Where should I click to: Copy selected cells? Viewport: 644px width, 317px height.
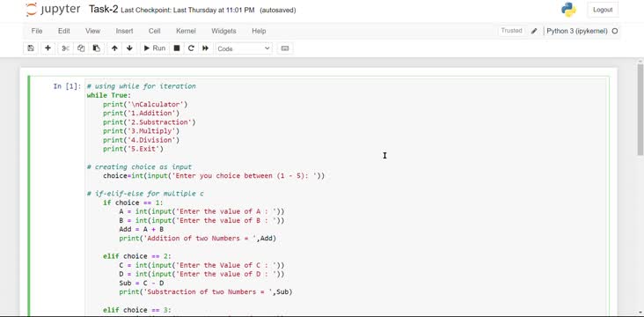[x=81, y=48]
